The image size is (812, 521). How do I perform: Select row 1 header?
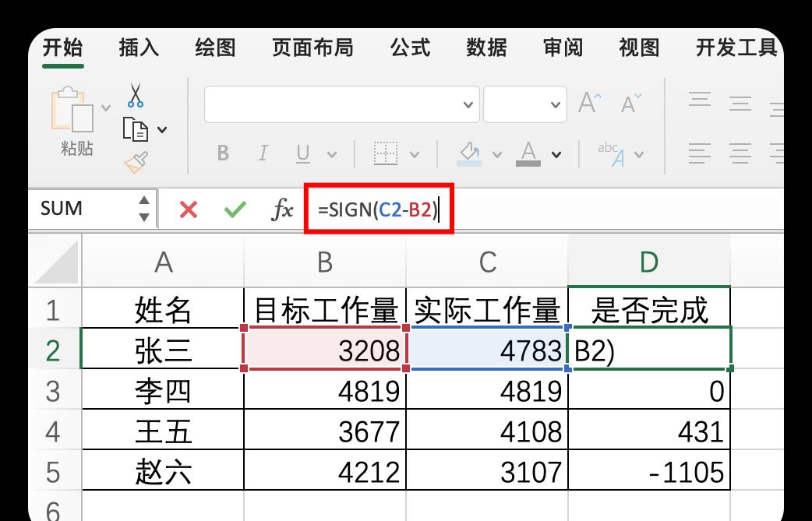[55, 309]
